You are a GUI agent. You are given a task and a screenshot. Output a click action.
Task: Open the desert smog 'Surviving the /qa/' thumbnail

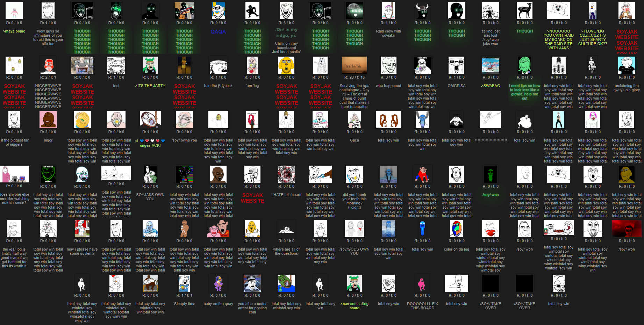coord(354,65)
